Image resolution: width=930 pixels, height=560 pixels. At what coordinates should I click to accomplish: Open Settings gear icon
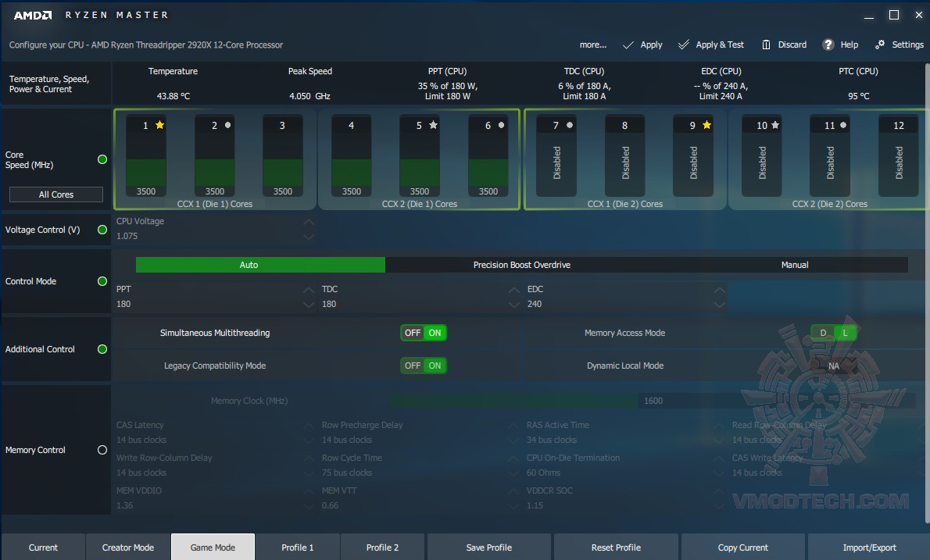880,45
